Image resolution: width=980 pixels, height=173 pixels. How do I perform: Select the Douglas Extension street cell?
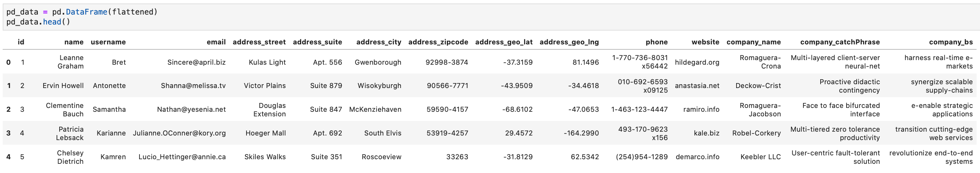point(269,109)
